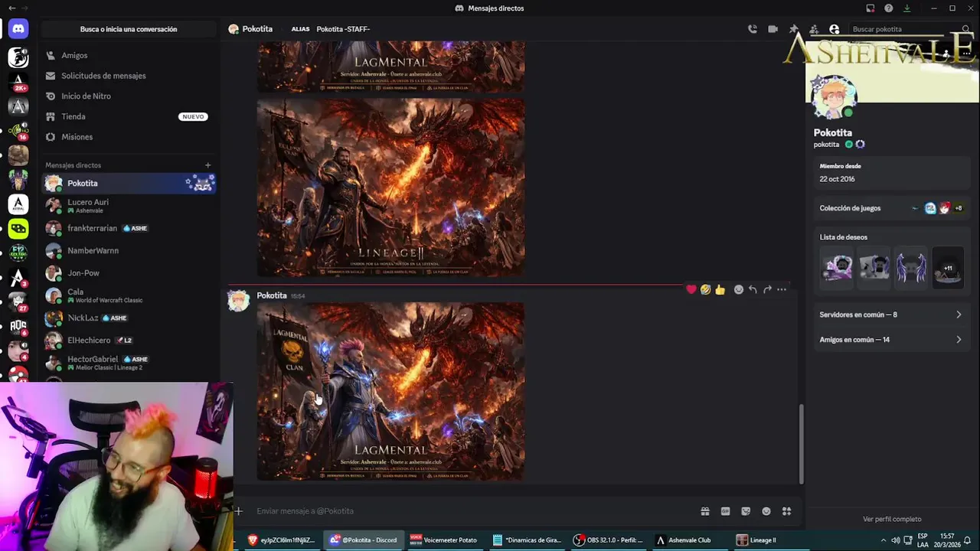Open the attachment plus button
The width and height of the screenshot is (980, 551).
pos(239,511)
